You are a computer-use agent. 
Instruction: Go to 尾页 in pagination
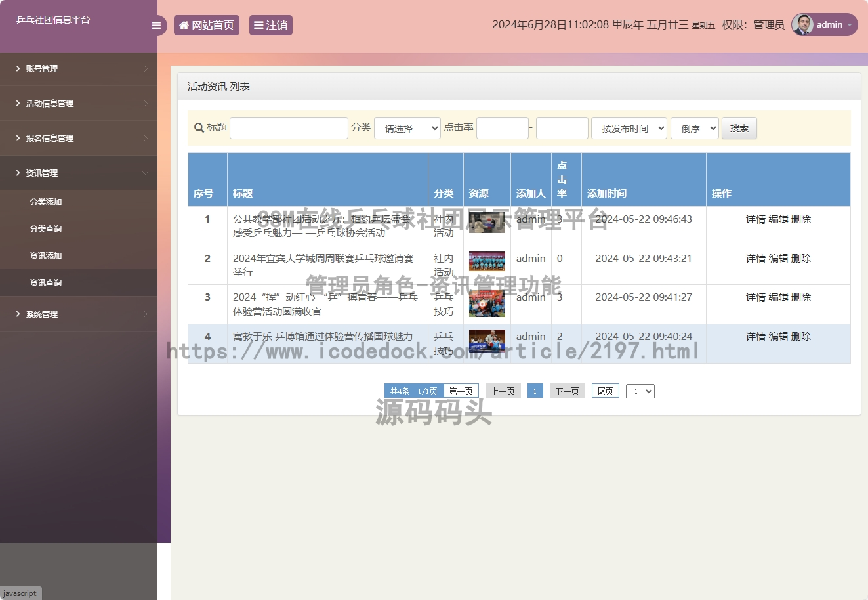point(606,391)
